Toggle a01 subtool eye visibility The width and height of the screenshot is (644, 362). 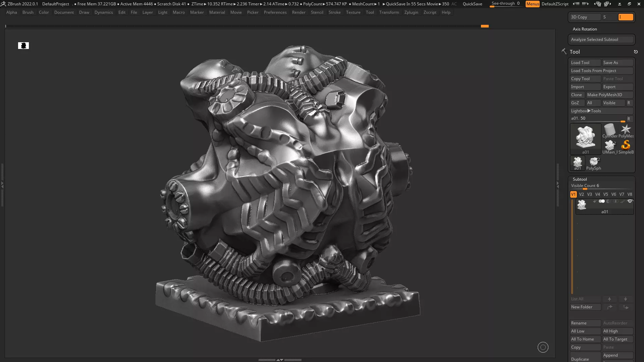pyautogui.click(x=630, y=201)
